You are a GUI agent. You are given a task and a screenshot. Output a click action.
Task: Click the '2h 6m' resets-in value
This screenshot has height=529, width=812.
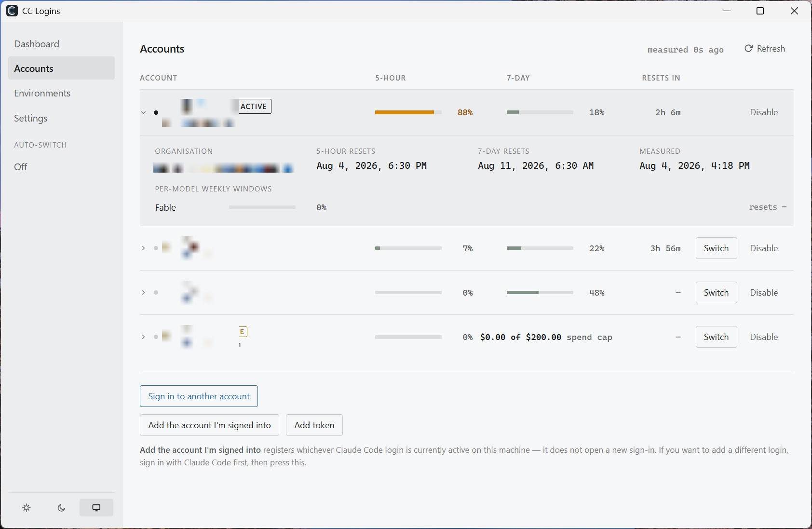[x=668, y=112]
